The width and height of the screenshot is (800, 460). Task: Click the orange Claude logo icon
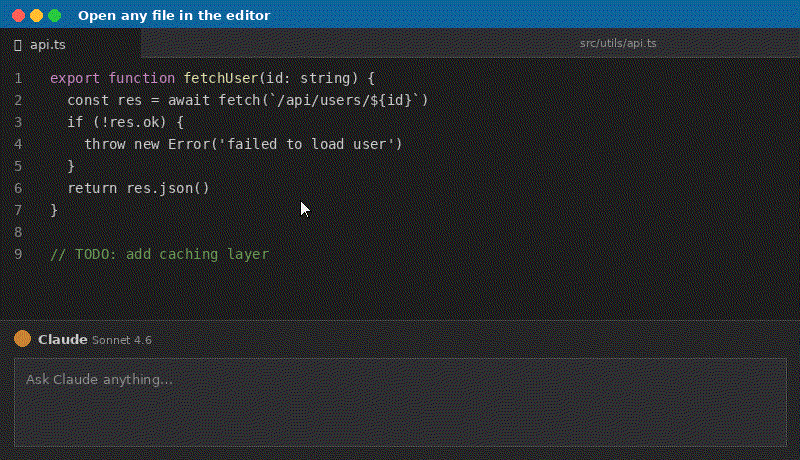tap(22, 339)
